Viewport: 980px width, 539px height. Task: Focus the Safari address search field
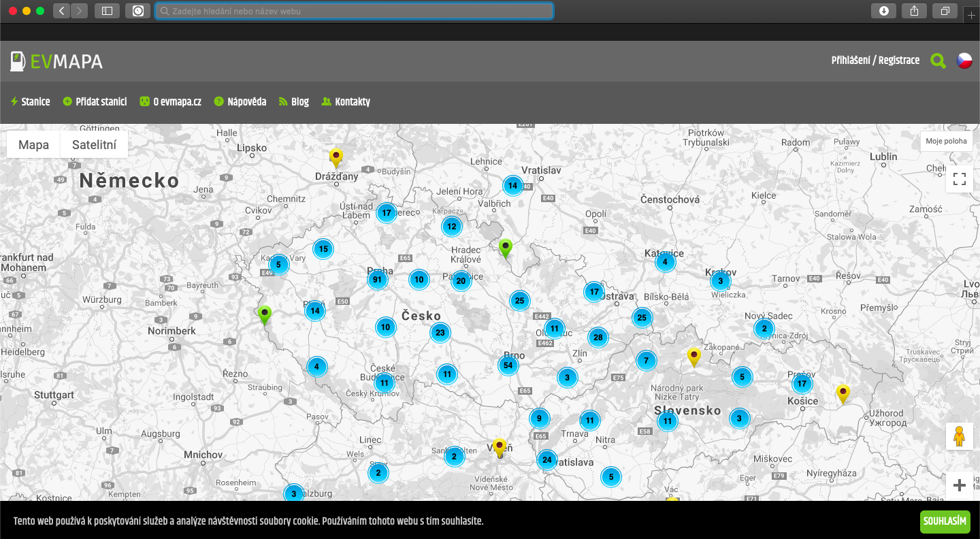[354, 11]
